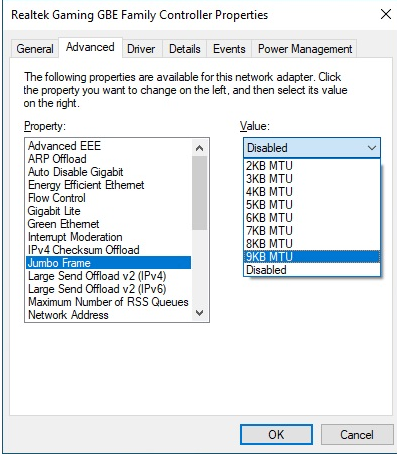Switch to the General tab

click(35, 49)
